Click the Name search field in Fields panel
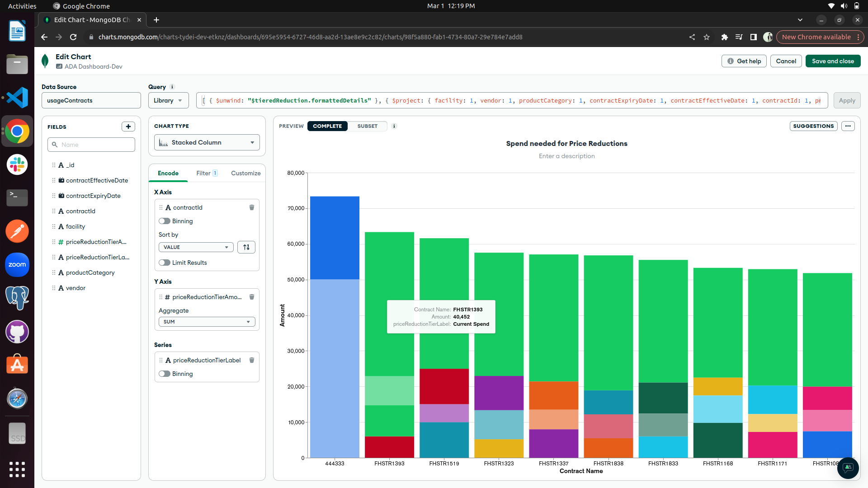The image size is (868, 488). click(x=91, y=145)
